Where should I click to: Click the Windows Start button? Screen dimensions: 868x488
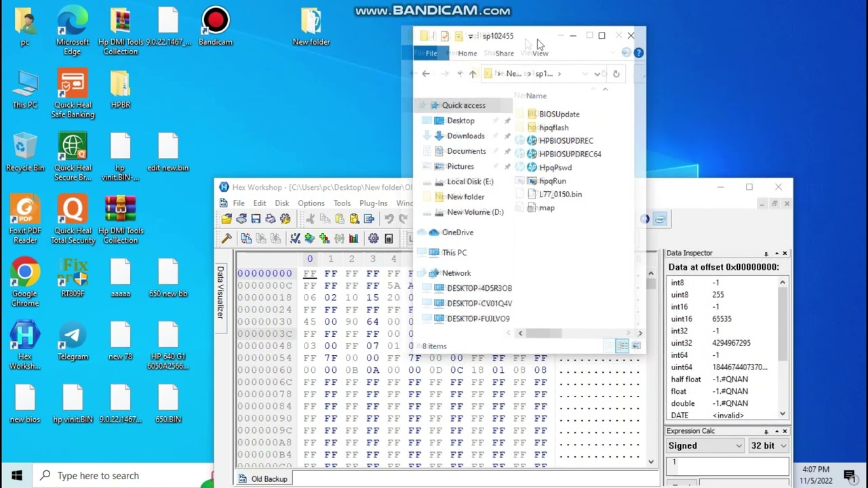[x=16, y=476]
